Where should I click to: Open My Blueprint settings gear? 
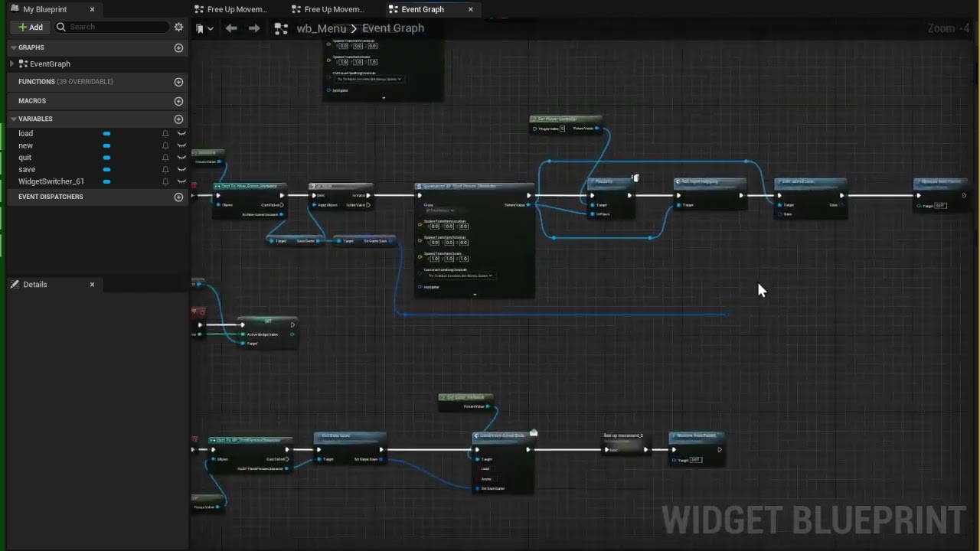click(x=178, y=27)
